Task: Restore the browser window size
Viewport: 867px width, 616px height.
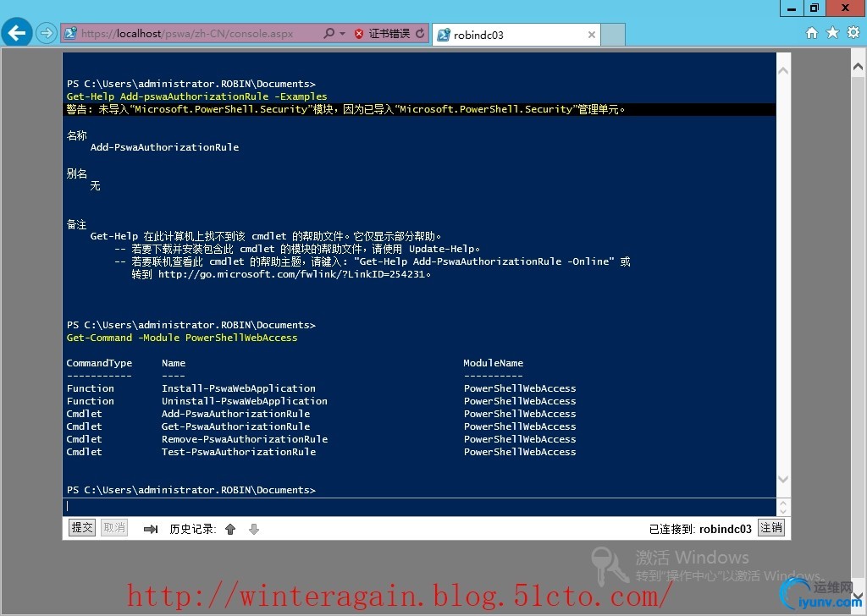Action: point(815,8)
